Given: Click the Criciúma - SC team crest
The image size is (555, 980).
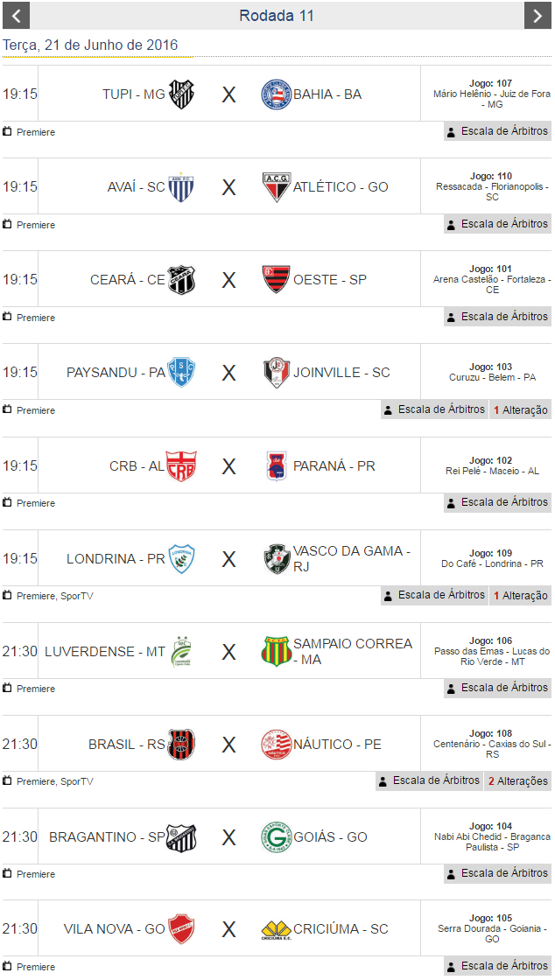Looking at the screenshot, I should pyautogui.click(x=276, y=929).
